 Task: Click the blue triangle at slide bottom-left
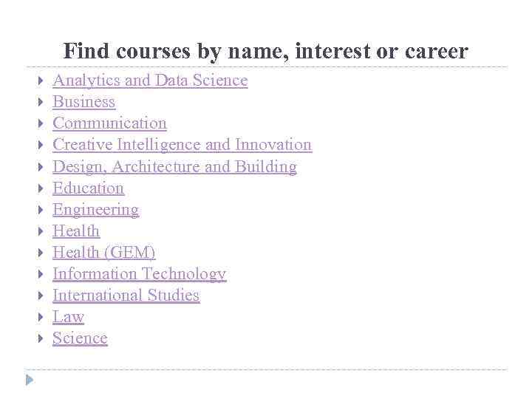click(29, 380)
